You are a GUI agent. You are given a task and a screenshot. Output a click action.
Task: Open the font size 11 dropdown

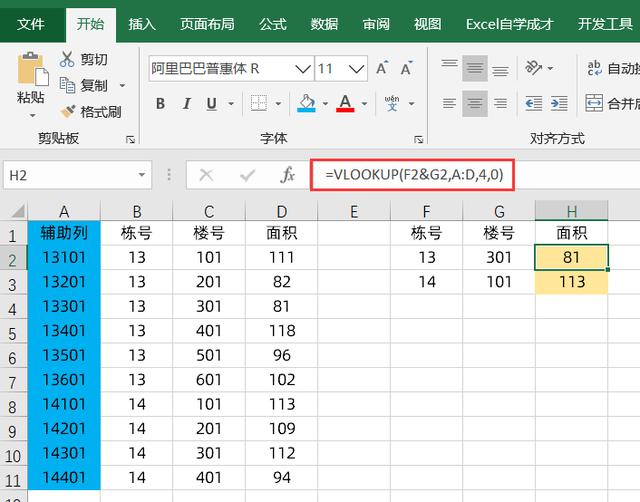coord(357,69)
